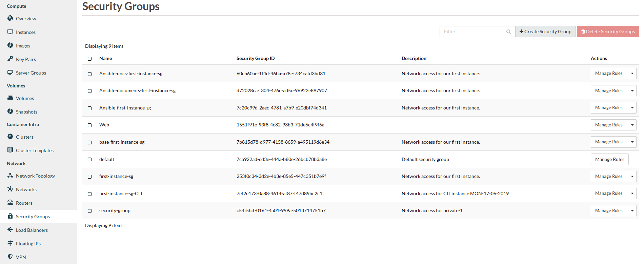The width and height of the screenshot is (644, 264).
Task: Click Manage Rules for Web group
Action: [x=609, y=125]
